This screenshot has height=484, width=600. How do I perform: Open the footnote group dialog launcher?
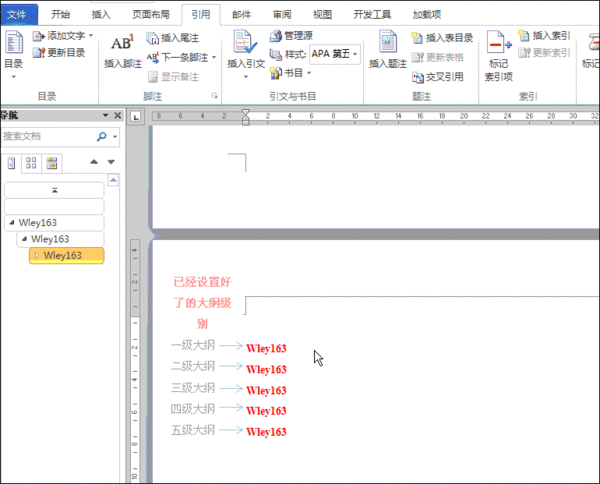(215, 96)
